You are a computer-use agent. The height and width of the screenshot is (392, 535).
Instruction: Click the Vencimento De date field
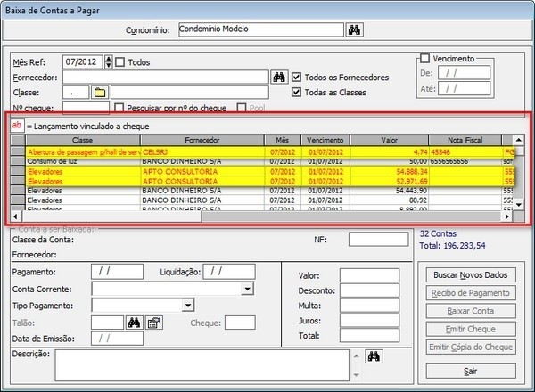(464, 72)
